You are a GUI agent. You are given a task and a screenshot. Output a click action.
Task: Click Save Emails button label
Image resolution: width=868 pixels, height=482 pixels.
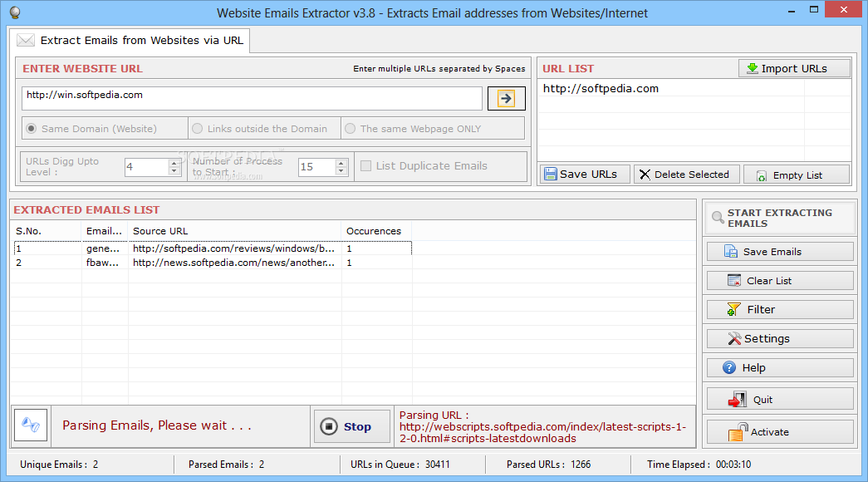pos(772,252)
